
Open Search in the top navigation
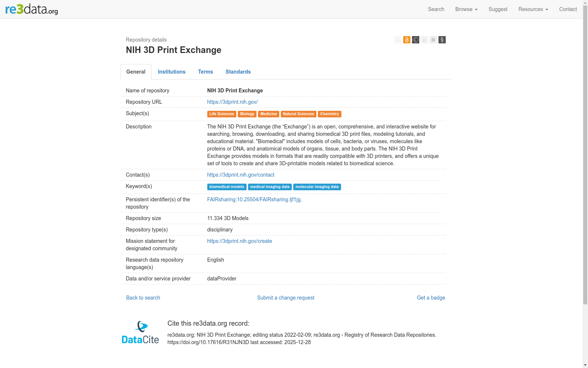436,9
